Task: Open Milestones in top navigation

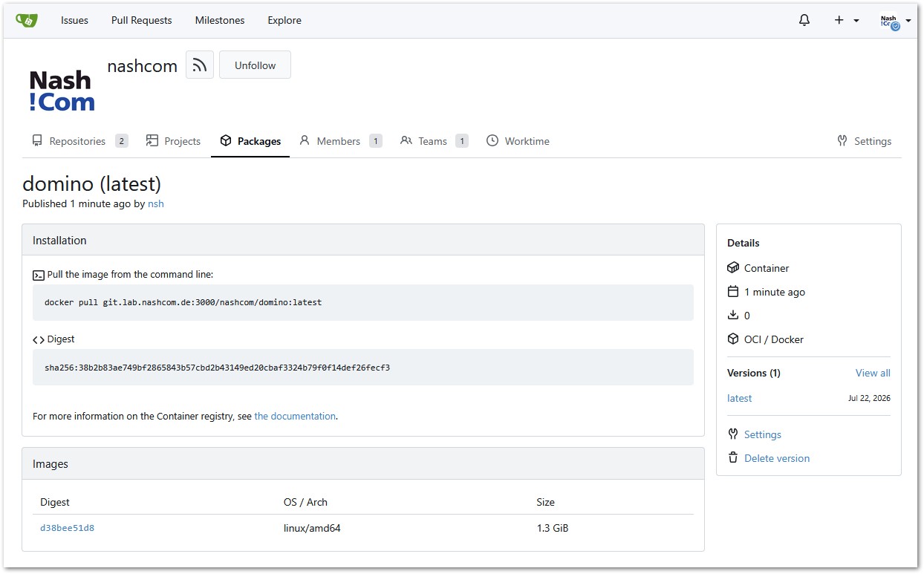Action: (x=220, y=20)
